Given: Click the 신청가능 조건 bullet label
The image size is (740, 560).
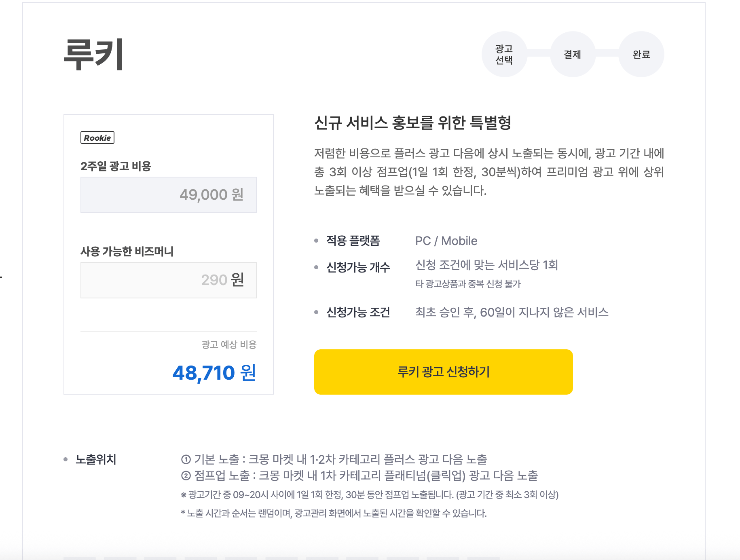Looking at the screenshot, I should (358, 312).
